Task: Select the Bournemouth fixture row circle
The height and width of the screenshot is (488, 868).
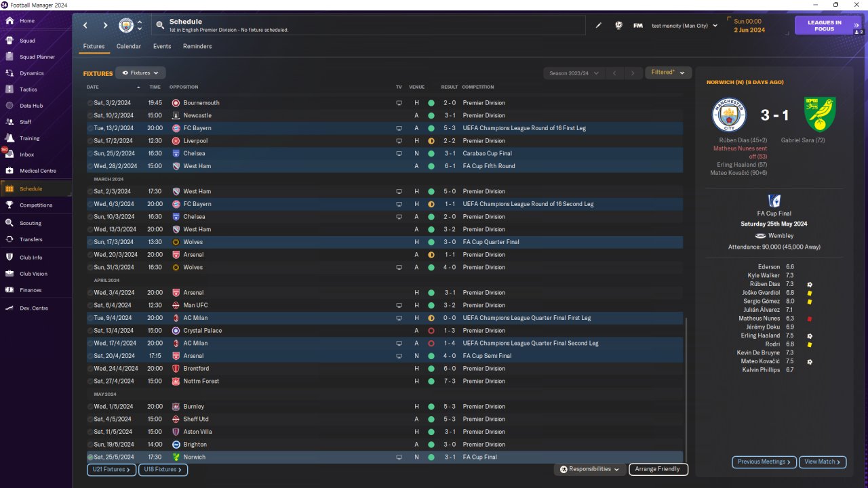Action: pyautogui.click(x=90, y=103)
